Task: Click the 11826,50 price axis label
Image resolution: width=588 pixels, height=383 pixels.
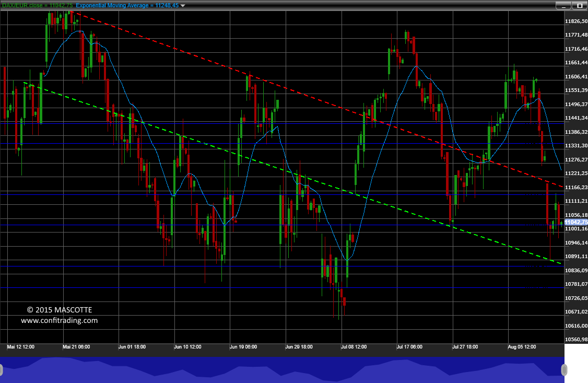Action: click(576, 21)
